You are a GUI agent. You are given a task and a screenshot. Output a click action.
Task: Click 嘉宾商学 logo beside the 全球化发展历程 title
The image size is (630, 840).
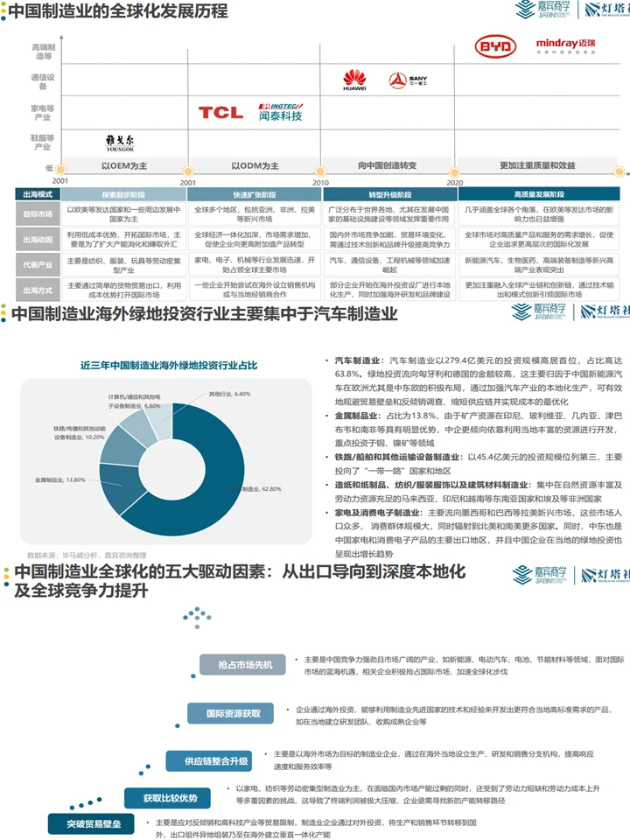[542, 9]
